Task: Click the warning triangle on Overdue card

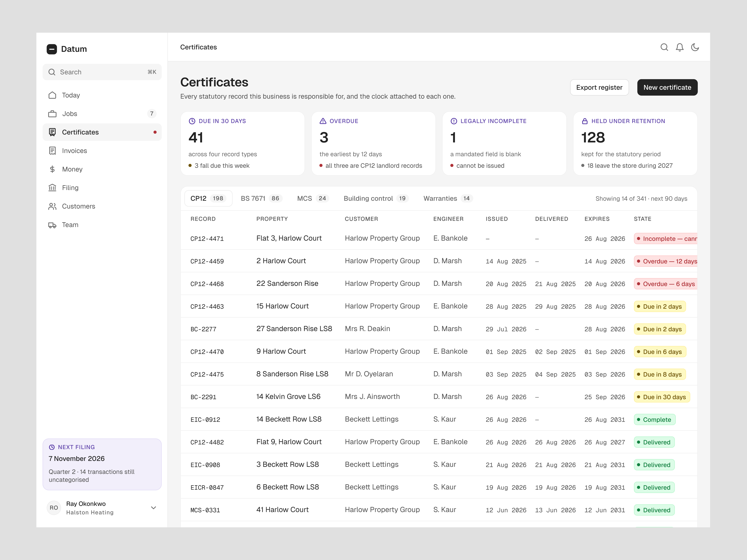Action: coord(323,121)
